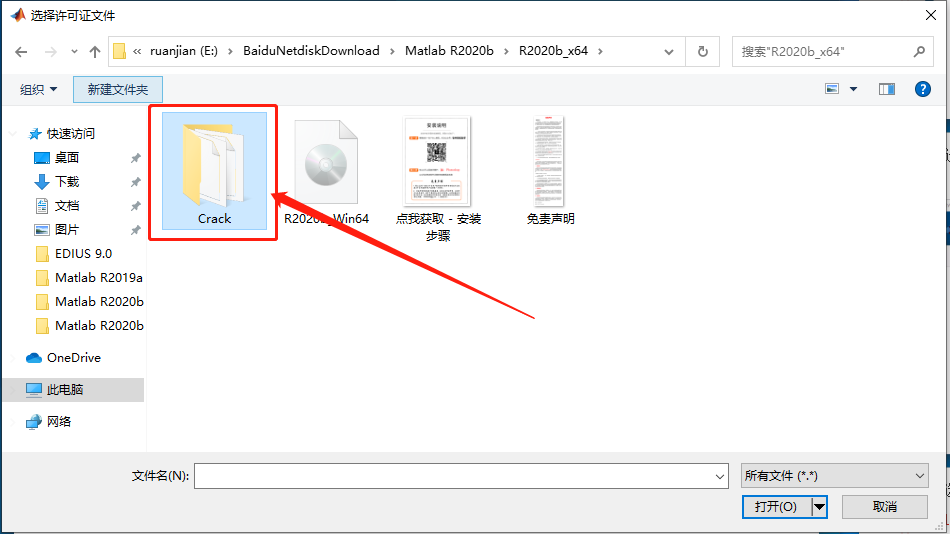Go back to previous folder
This screenshot has height=534, width=950.
click(21, 52)
